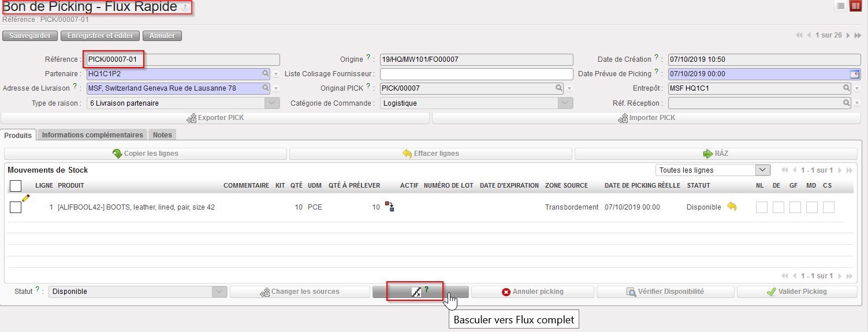Image resolution: width=868 pixels, height=332 pixels.
Task: Go to next page of stock moves header
Action: pos(839,170)
